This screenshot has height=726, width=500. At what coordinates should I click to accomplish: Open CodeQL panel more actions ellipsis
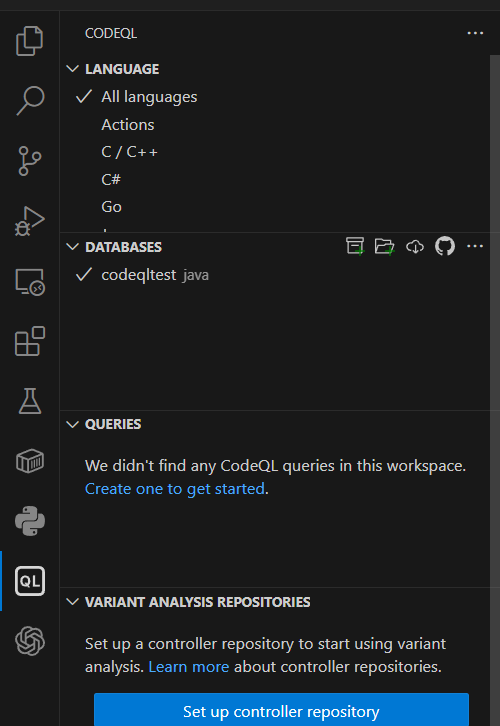pyautogui.click(x=475, y=33)
